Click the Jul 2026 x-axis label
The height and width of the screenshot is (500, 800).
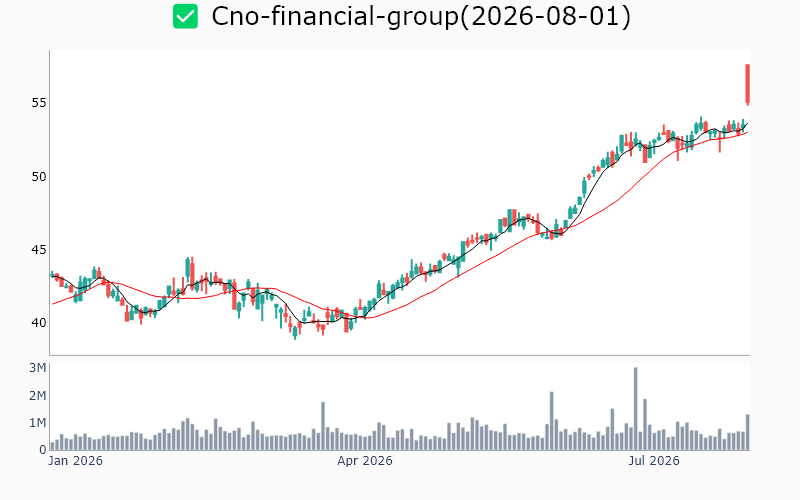[x=654, y=461]
